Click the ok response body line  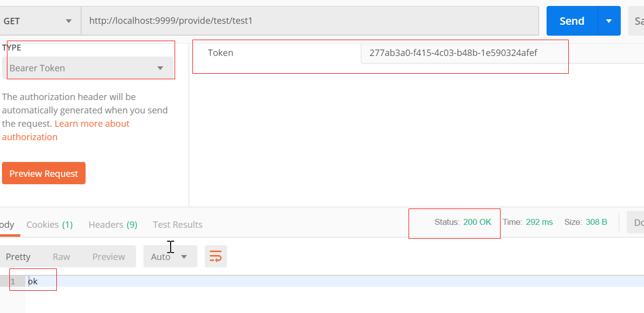click(33, 280)
